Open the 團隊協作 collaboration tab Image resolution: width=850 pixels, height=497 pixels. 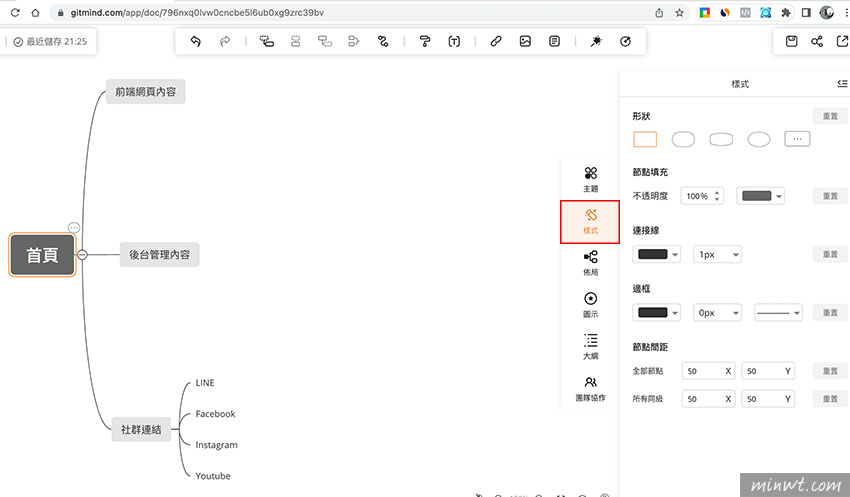(590, 389)
